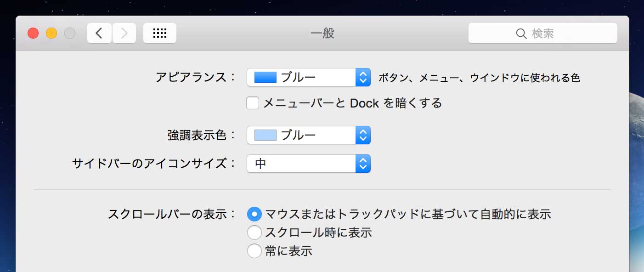The width and height of the screenshot is (644, 272).
Task: Open the サイドバーのアイコンサイズ dropdown
Action: 309,164
